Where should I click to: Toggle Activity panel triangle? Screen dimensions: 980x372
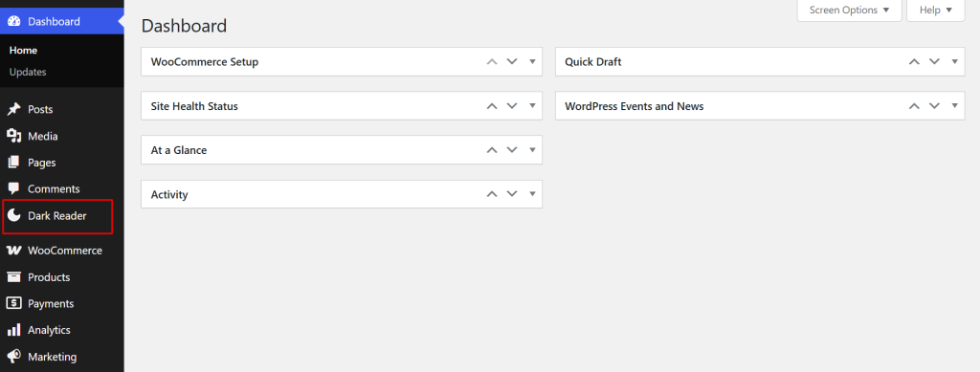[532, 194]
